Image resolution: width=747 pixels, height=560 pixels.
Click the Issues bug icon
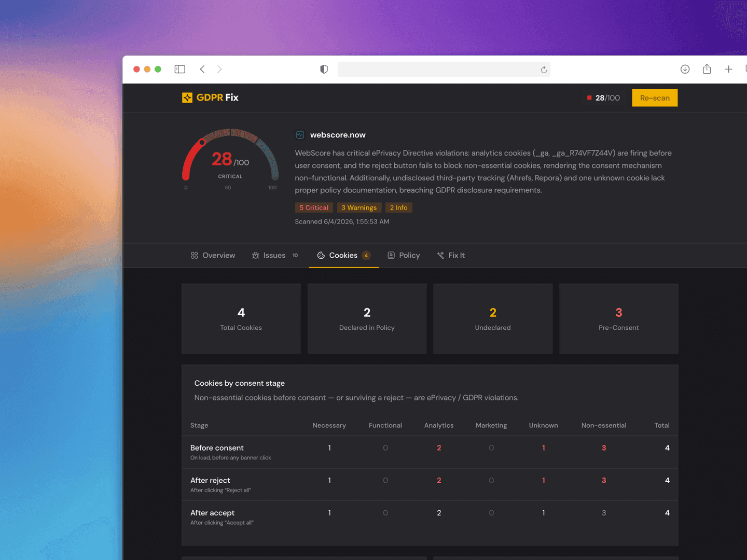point(255,255)
